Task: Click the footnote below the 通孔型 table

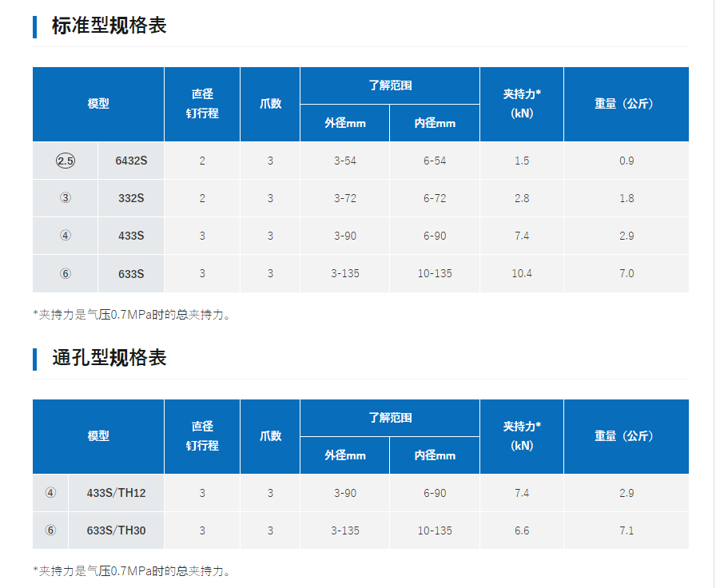Action: [133, 571]
